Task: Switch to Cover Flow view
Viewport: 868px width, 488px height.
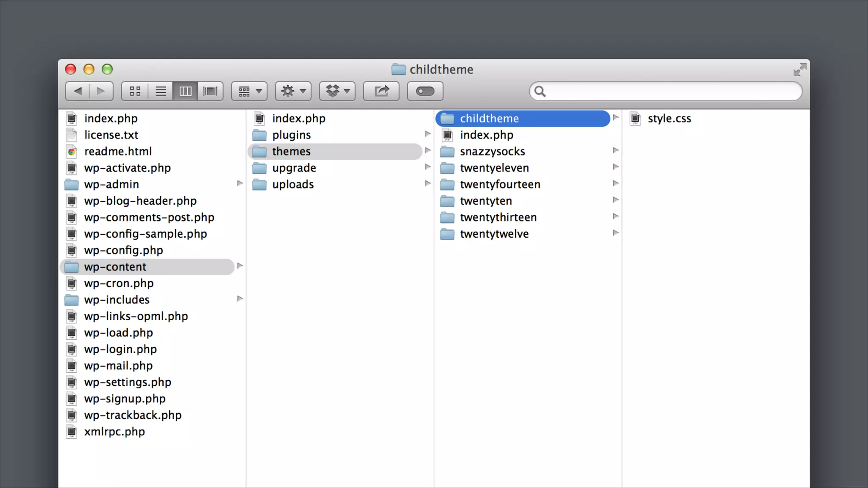Action: 210,91
